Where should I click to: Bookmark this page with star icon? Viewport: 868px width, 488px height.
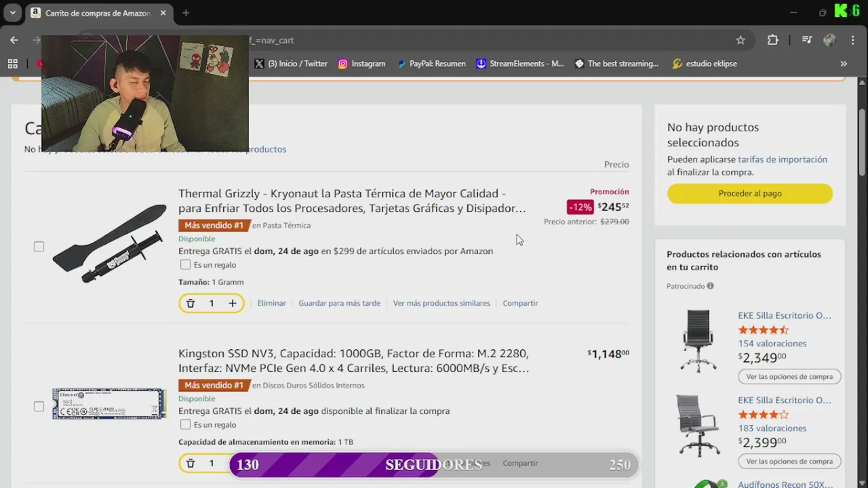click(741, 40)
